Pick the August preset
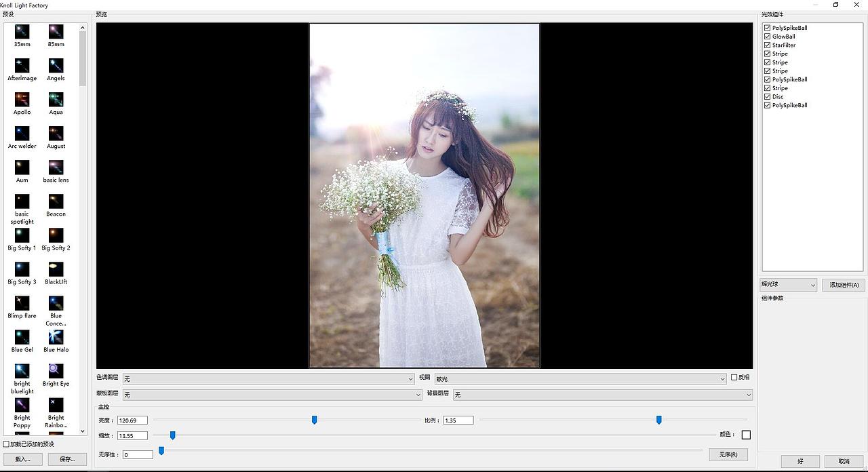 56,133
